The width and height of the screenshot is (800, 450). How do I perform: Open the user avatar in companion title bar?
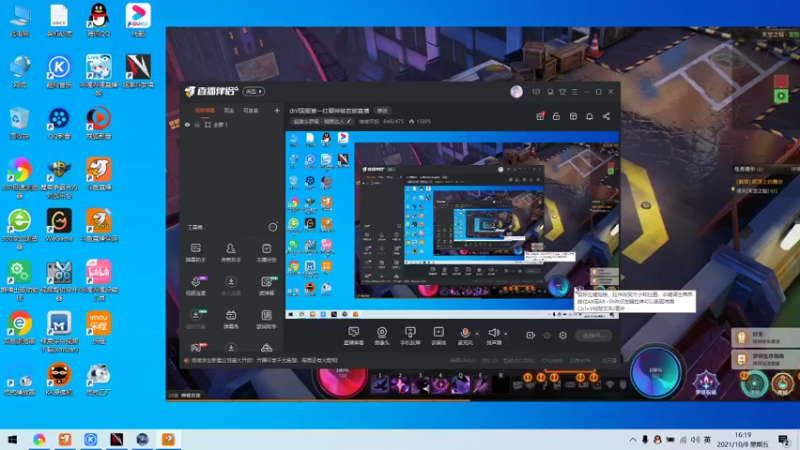click(516, 92)
